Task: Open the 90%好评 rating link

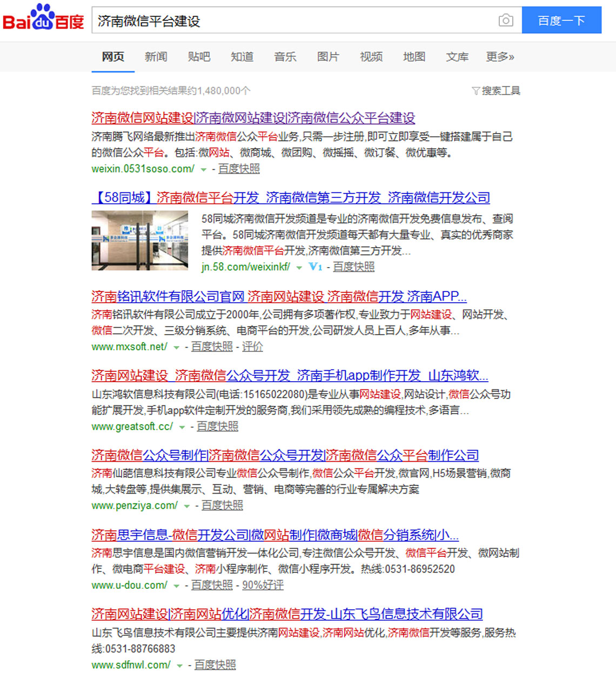Action: click(x=263, y=585)
